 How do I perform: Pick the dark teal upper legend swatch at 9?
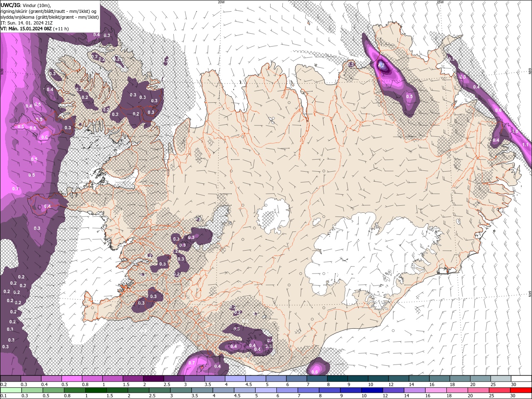358,379
